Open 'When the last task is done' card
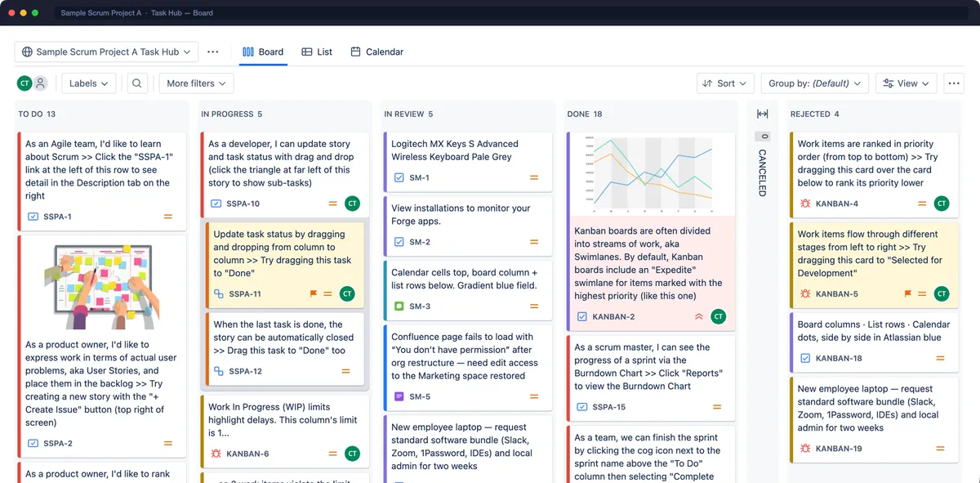 (287, 349)
